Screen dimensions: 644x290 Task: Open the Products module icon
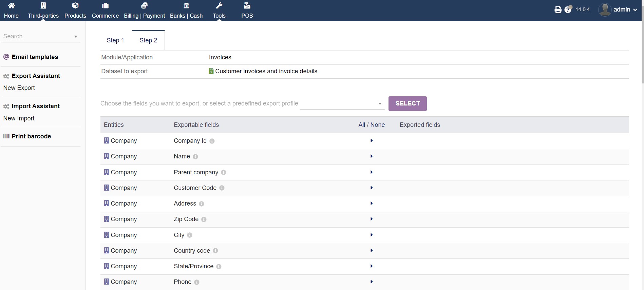click(x=75, y=6)
